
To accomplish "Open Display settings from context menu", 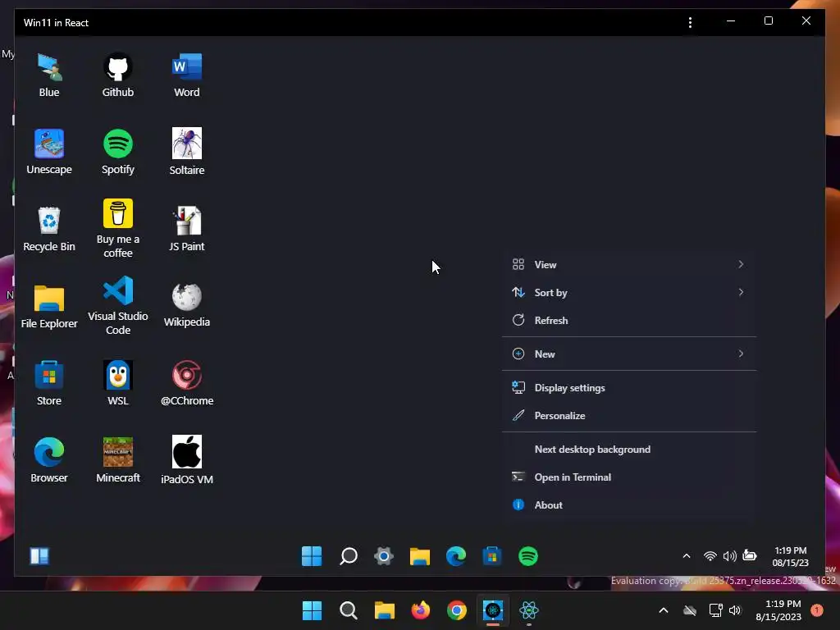I will [629, 387].
